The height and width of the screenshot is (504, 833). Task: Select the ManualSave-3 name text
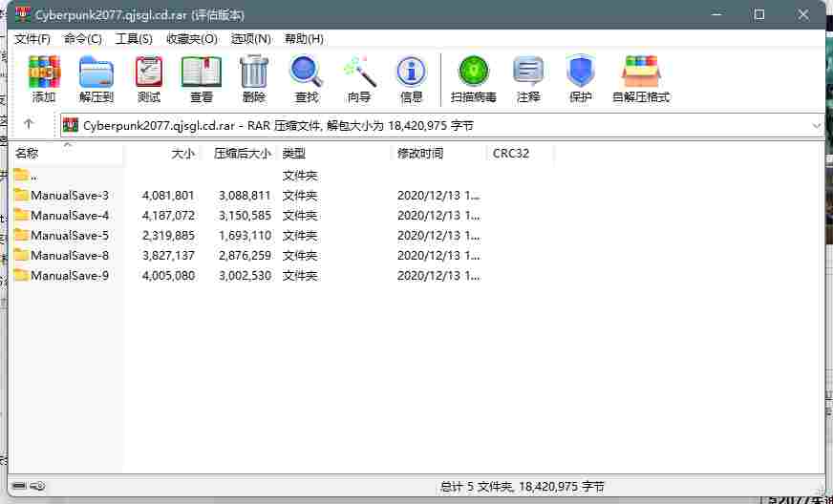70,196
